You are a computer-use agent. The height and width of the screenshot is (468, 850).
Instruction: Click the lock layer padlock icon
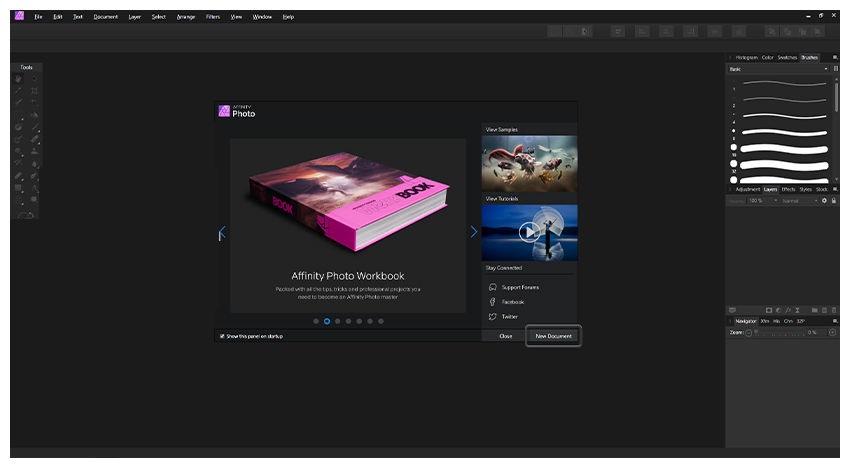click(x=834, y=201)
